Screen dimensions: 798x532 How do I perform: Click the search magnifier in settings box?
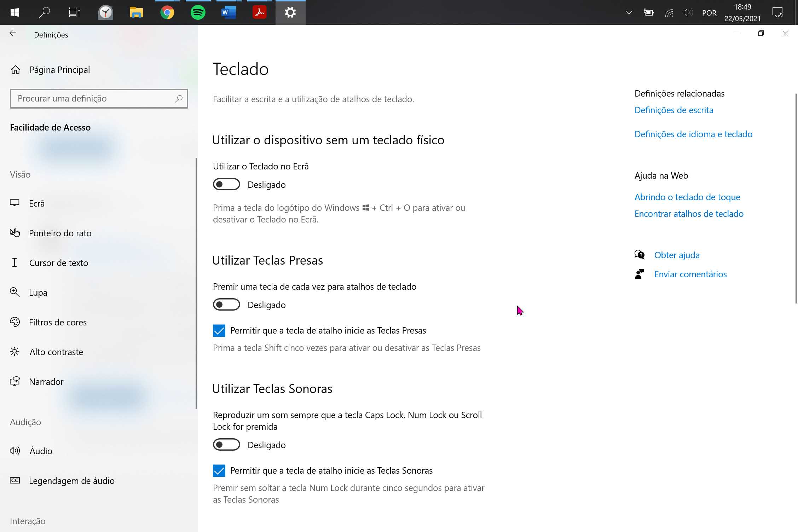[179, 98]
